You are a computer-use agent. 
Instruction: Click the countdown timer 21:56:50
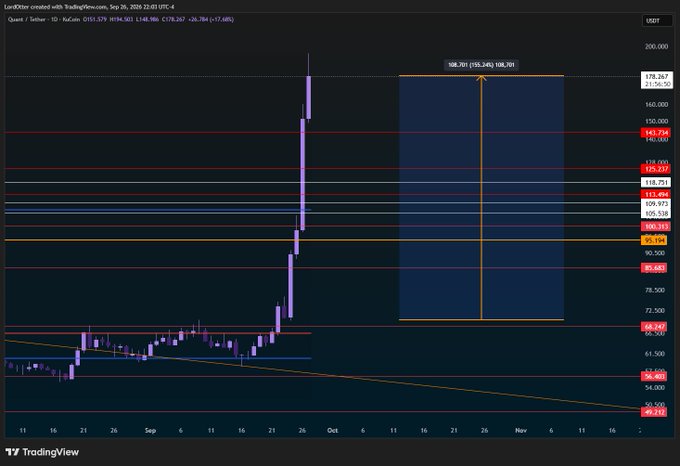[x=657, y=85]
